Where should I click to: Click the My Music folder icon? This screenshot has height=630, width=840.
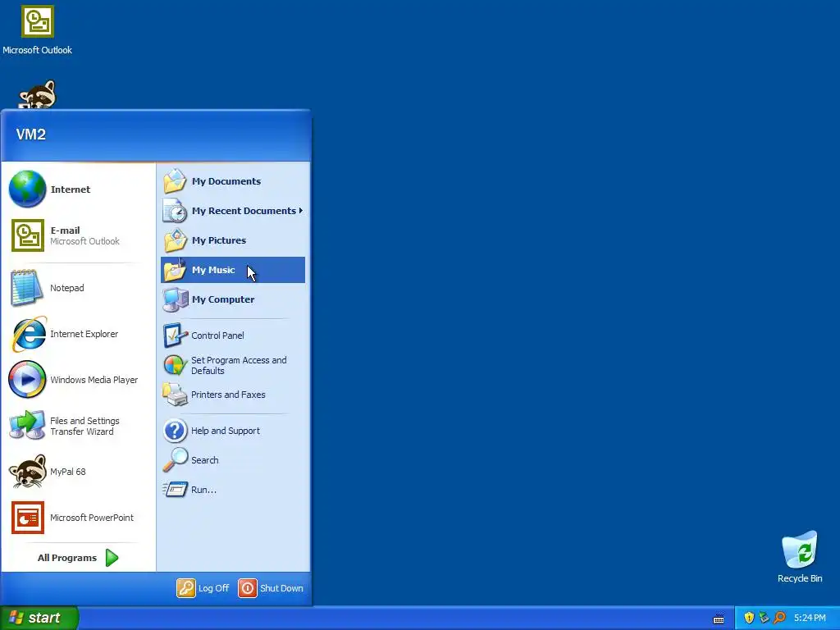pos(175,269)
